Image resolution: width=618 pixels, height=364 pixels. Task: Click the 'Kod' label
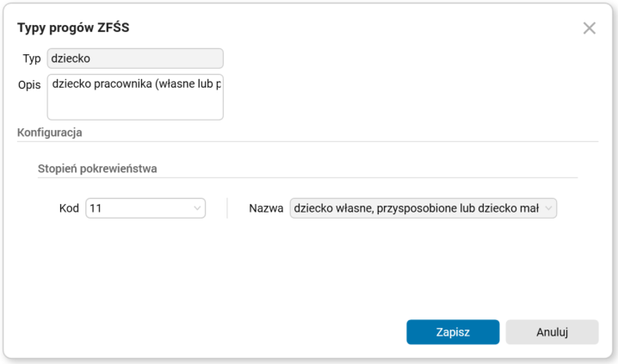point(69,208)
